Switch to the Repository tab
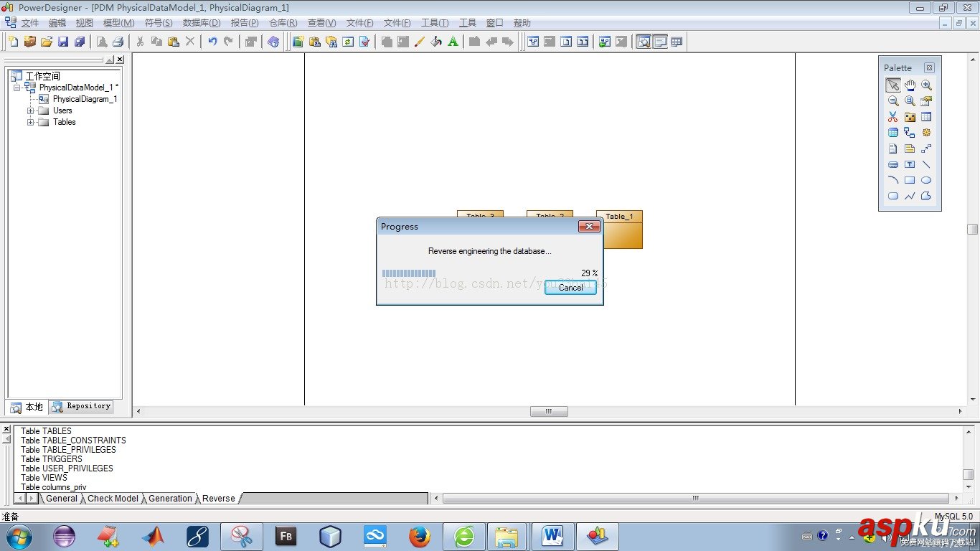 coord(80,407)
